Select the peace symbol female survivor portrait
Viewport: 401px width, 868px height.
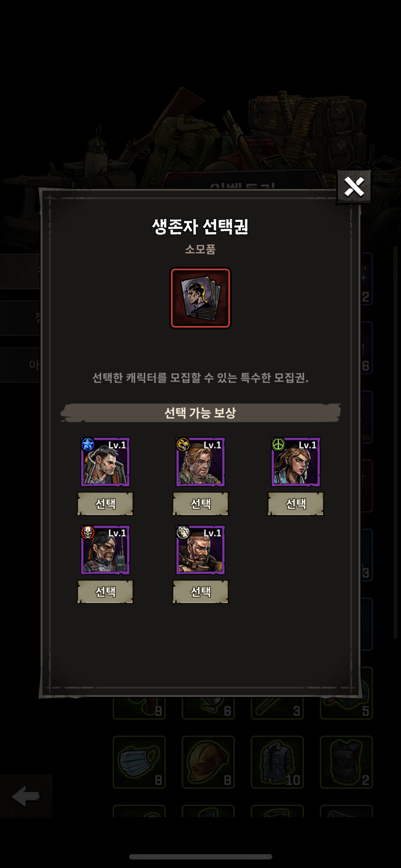coord(295,462)
